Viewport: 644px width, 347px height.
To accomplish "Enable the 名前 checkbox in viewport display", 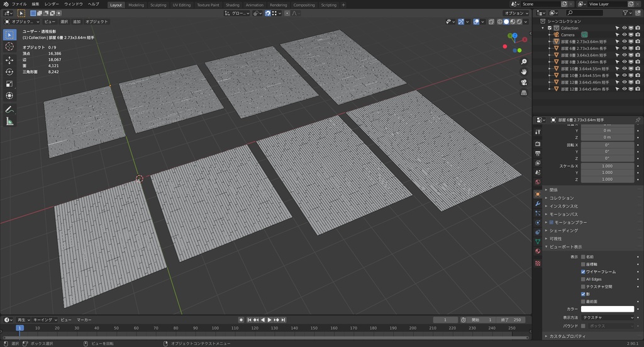I will coord(583,257).
